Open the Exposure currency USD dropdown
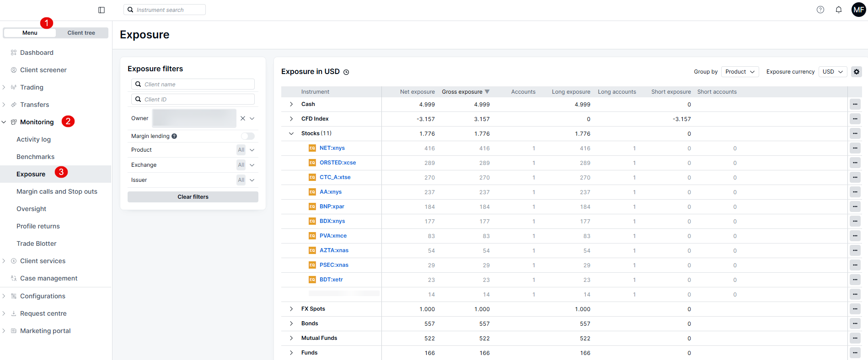The width and height of the screenshot is (868, 360). pyautogui.click(x=832, y=72)
